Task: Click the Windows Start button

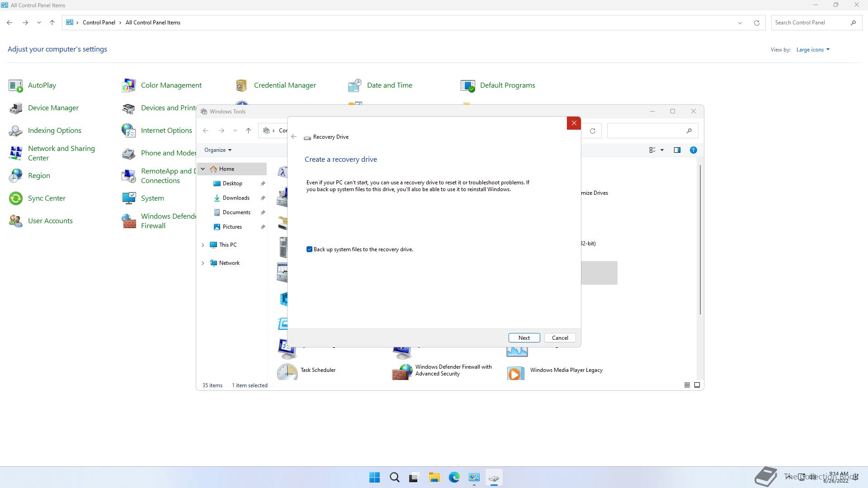Action: pyautogui.click(x=374, y=478)
